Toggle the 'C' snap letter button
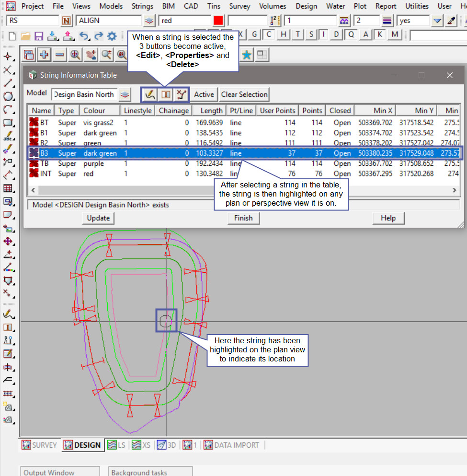 pos(269,35)
